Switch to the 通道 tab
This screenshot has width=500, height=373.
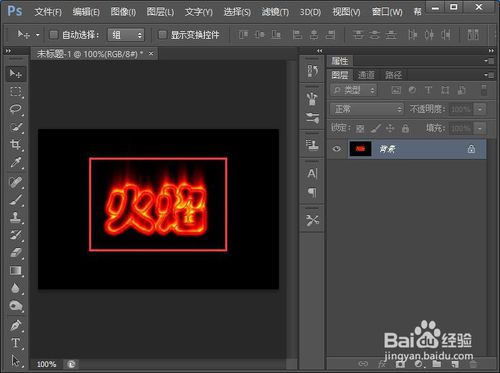366,75
